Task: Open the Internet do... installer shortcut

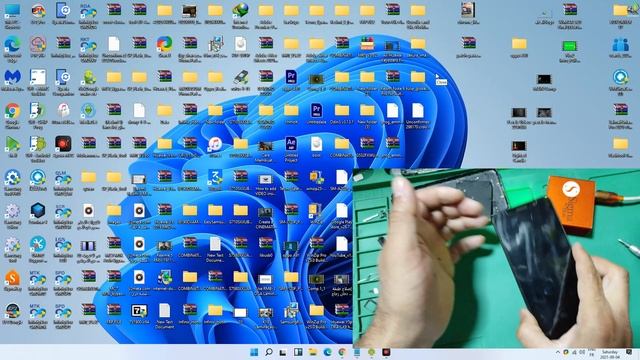Action: tap(164, 278)
